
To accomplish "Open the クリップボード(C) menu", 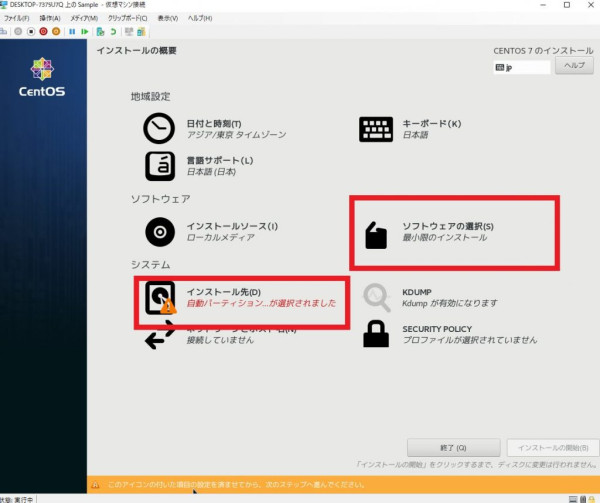I will coord(128,18).
